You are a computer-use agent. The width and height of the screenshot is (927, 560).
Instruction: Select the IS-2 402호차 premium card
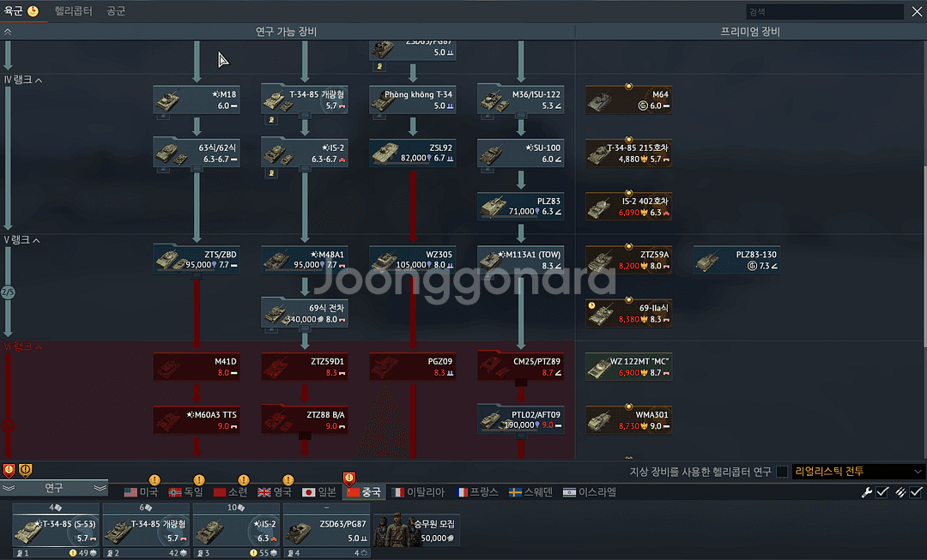(628, 206)
